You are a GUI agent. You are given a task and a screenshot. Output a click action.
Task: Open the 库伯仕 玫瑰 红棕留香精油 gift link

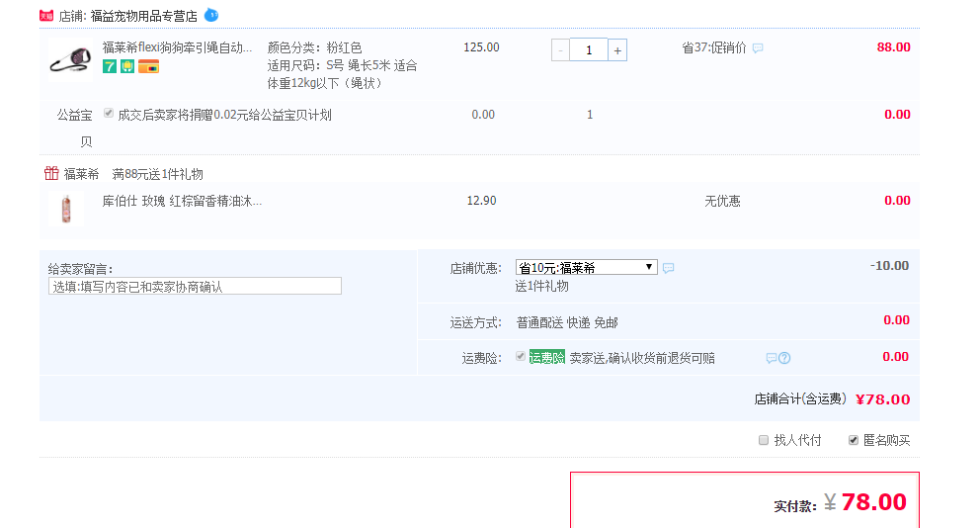[182, 201]
